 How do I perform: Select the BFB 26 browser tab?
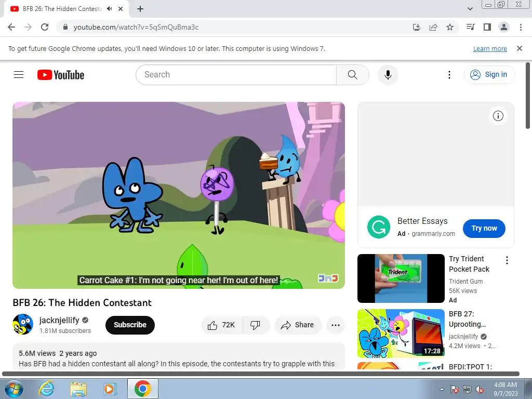(66, 9)
